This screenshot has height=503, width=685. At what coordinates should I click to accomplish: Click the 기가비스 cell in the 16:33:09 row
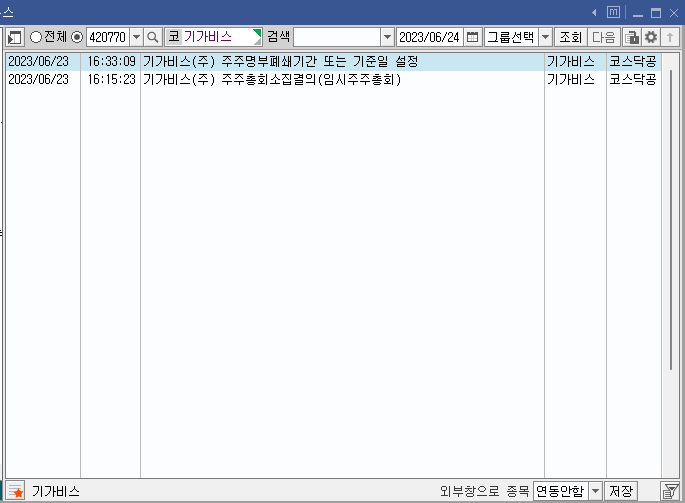575,62
